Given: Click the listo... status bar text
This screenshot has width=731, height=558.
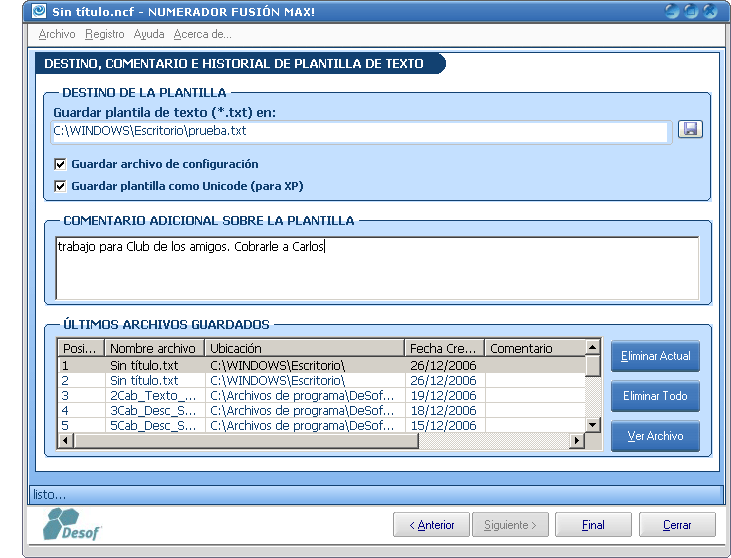Looking at the screenshot, I should click(x=49, y=495).
